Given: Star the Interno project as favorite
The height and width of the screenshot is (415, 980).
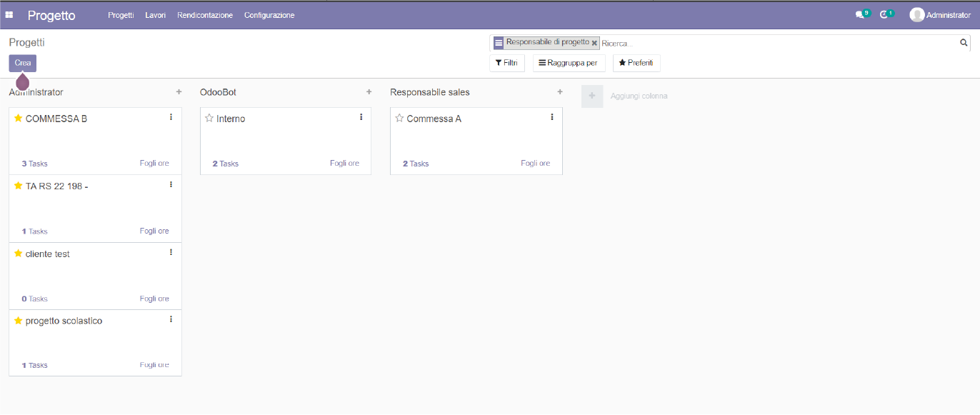Looking at the screenshot, I should [209, 119].
